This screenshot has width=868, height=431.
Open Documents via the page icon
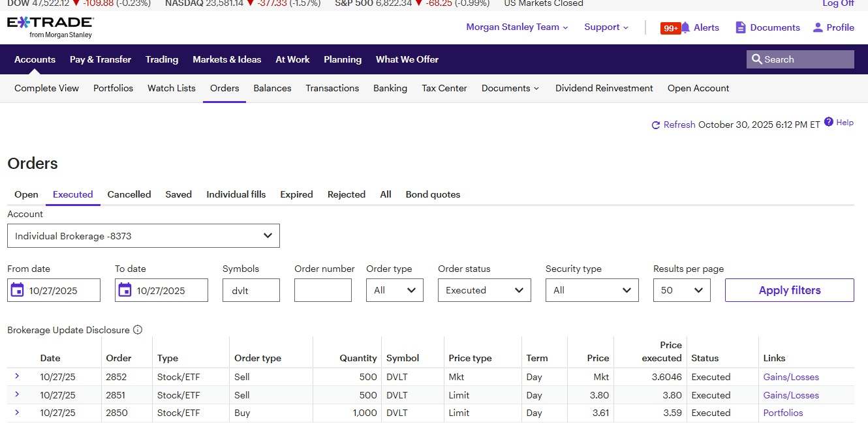(740, 27)
